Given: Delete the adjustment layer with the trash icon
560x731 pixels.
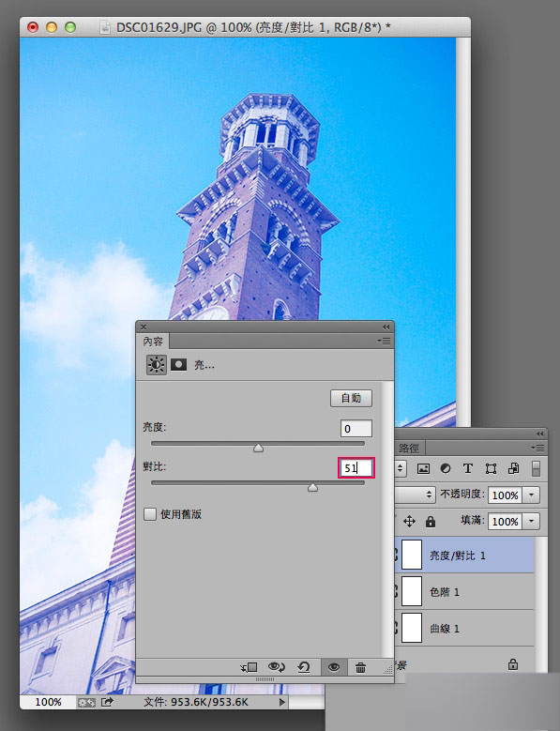Looking at the screenshot, I should [360, 667].
